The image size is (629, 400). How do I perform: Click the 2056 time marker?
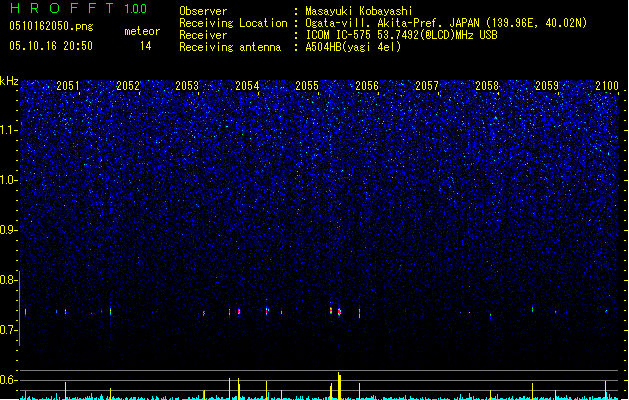367,86
